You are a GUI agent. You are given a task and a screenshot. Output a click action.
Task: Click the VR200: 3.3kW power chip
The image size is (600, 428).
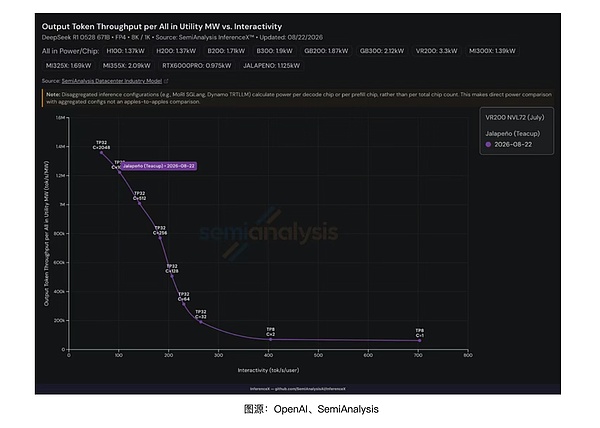pyautogui.click(x=437, y=51)
